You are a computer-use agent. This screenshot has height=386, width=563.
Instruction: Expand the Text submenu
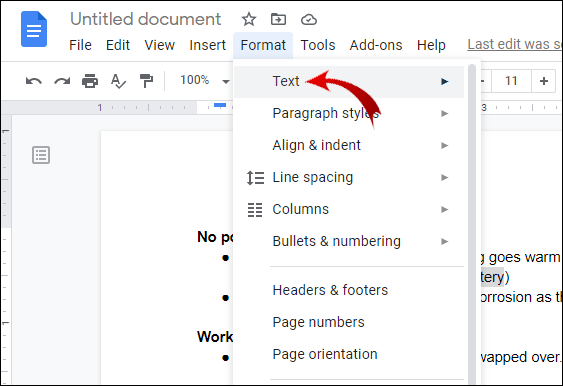349,82
